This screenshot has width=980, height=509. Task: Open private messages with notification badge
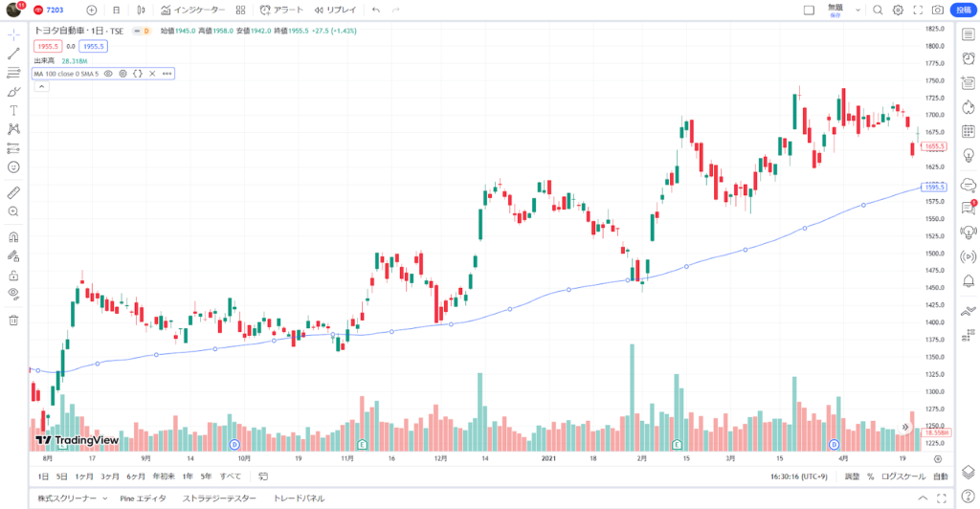click(969, 208)
